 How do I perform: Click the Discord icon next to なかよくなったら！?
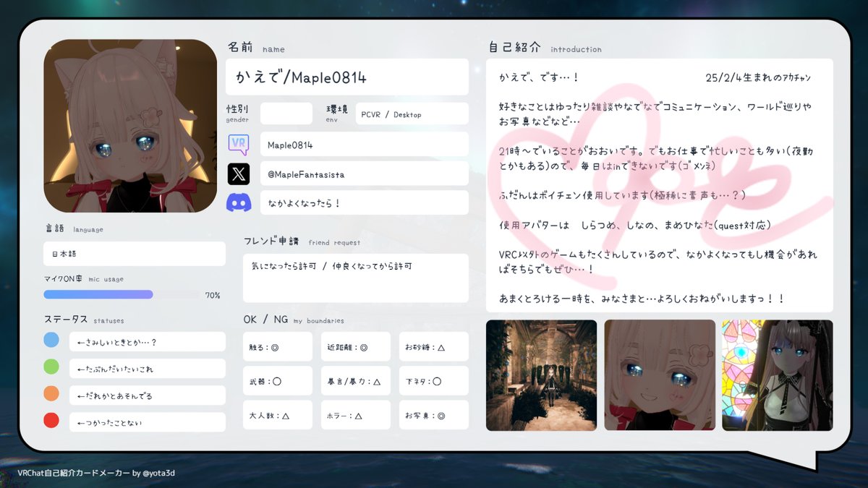239,202
